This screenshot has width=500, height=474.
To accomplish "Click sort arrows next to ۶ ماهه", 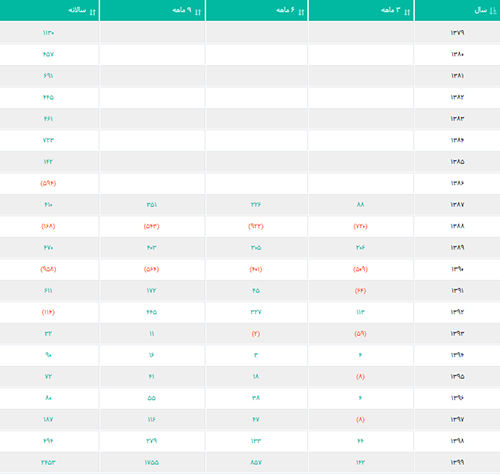I will pyautogui.click(x=301, y=12).
